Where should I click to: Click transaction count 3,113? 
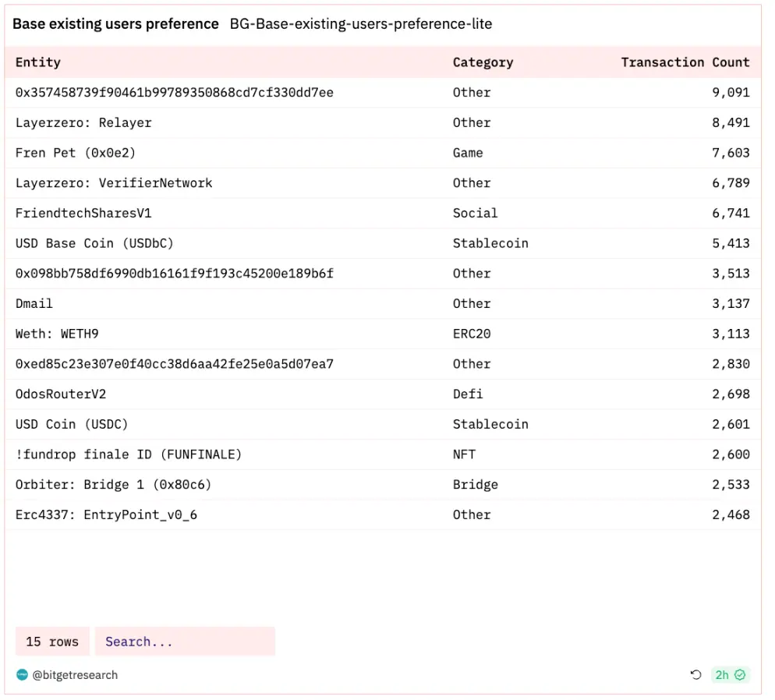731,334
